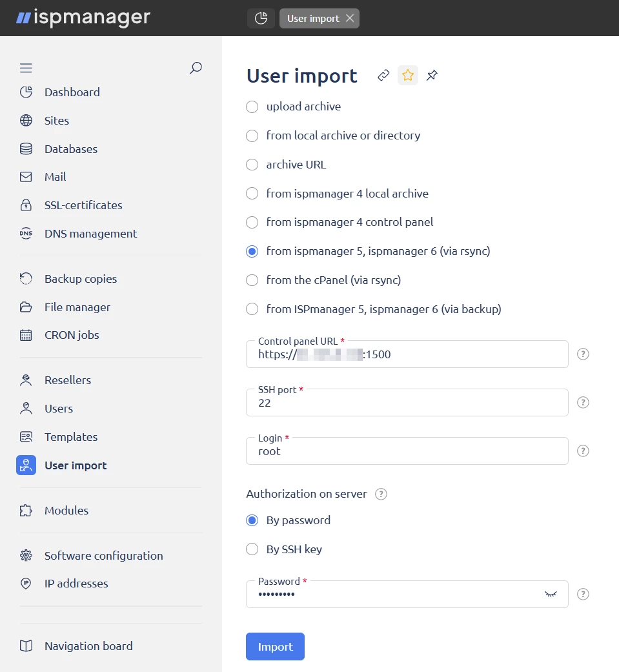Click the DNS management icon
The height and width of the screenshot is (672, 619).
(26, 234)
